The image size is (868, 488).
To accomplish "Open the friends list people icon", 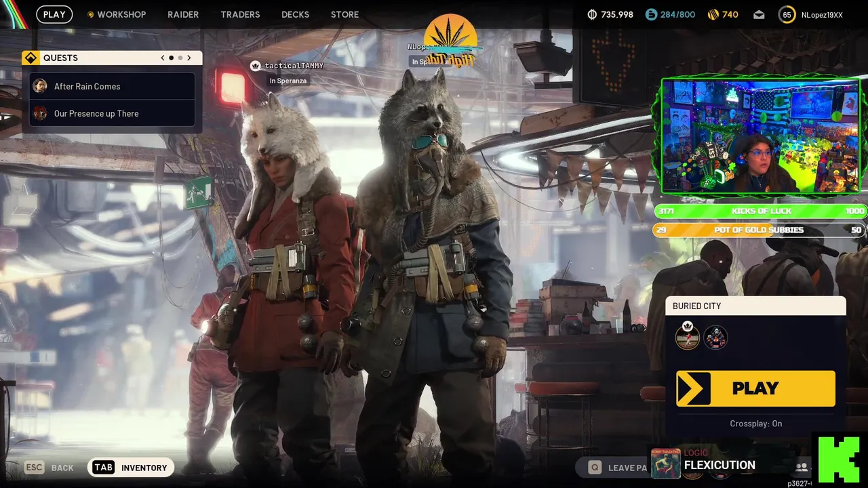I will point(802,467).
